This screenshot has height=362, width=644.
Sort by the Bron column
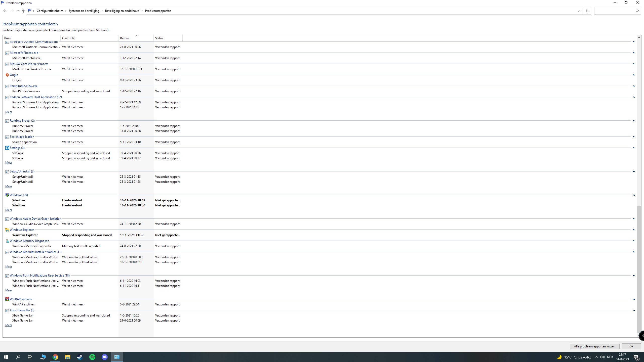pos(31,38)
